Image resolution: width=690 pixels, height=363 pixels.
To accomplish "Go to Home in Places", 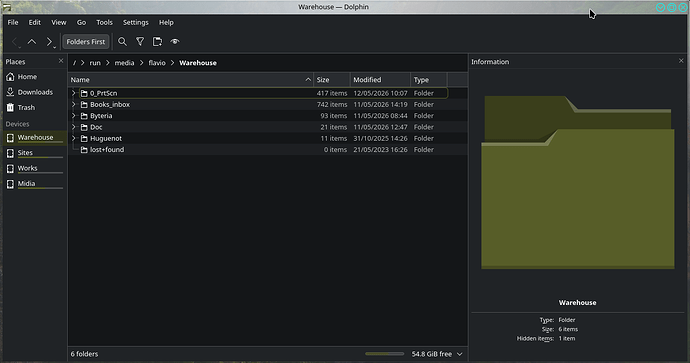I will pyautogui.click(x=34, y=77).
